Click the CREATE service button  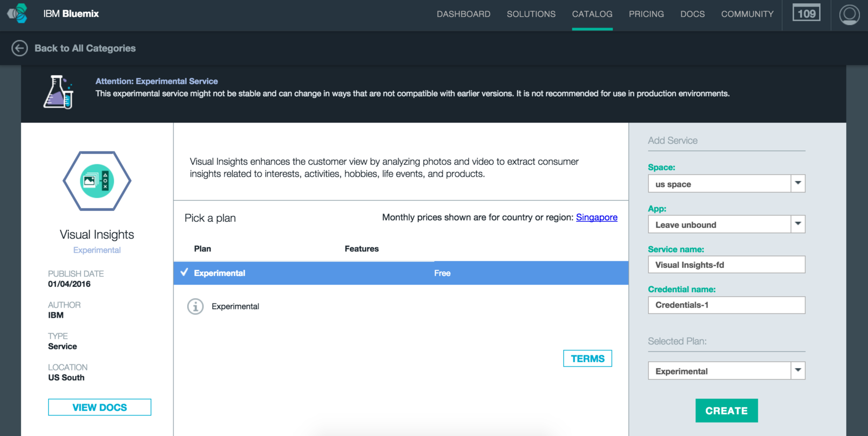point(726,411)
